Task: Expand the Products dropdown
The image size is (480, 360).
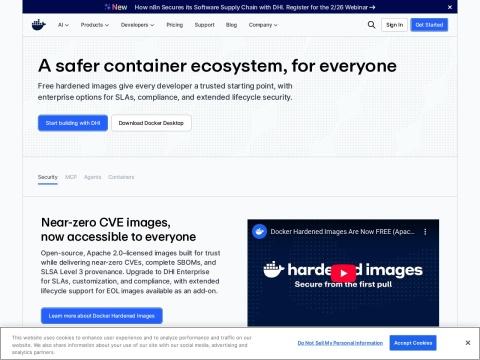Action: tap(95, 25)
